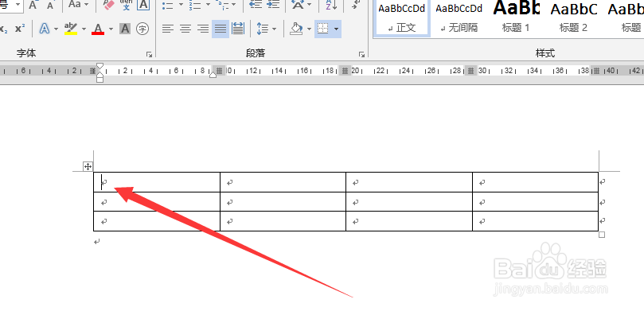
Task: Sort text with A-Z icon
Action: 331,5
